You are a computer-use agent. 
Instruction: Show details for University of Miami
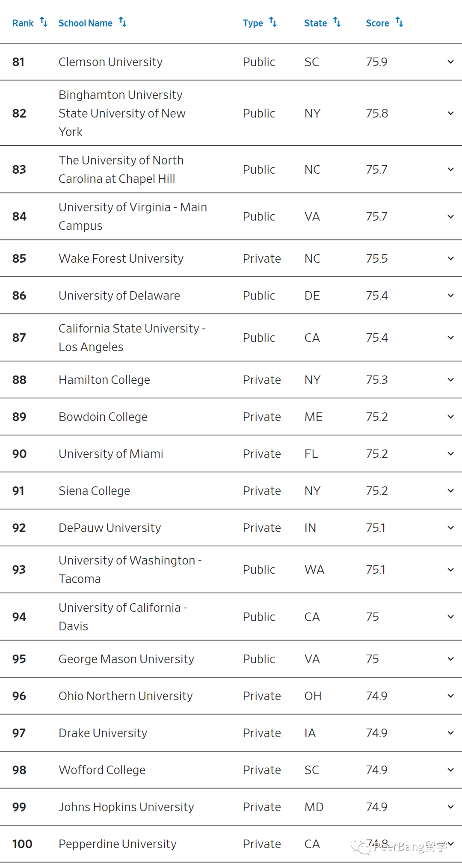point(450,454)
